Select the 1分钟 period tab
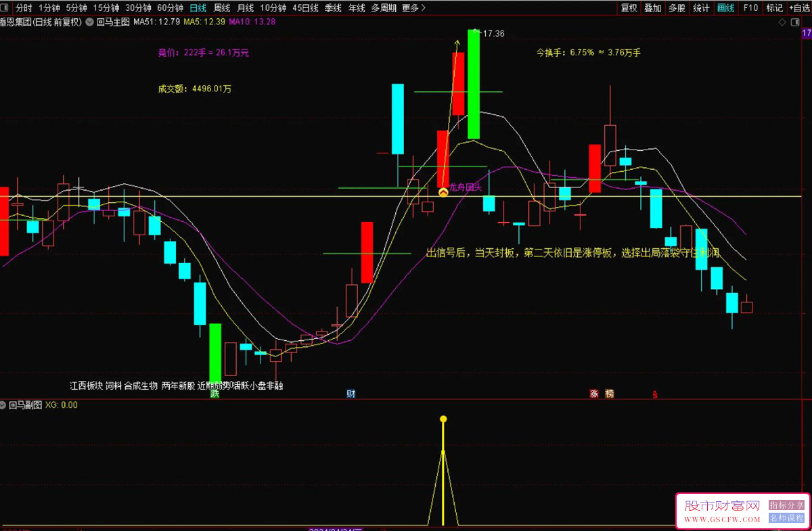The width and height of the screenshot is (812, 531). pyautogui.click(x=49, y=8)
